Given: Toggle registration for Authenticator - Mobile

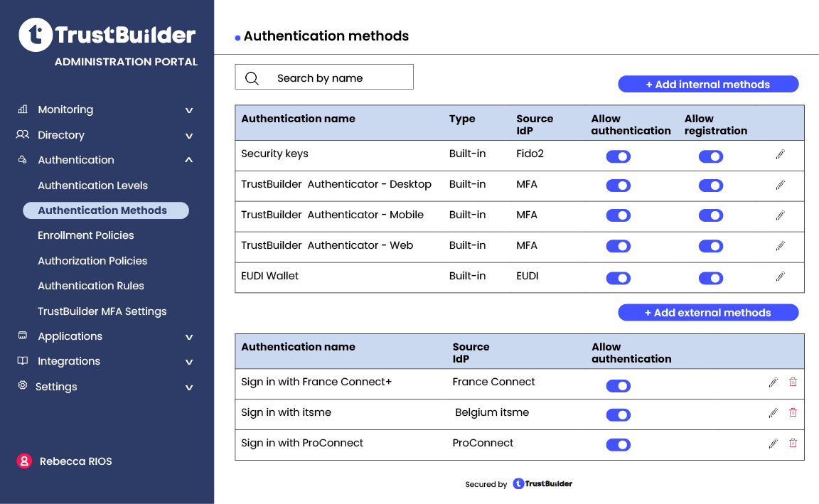Looking at the screenshot, I should pos(711,215).
